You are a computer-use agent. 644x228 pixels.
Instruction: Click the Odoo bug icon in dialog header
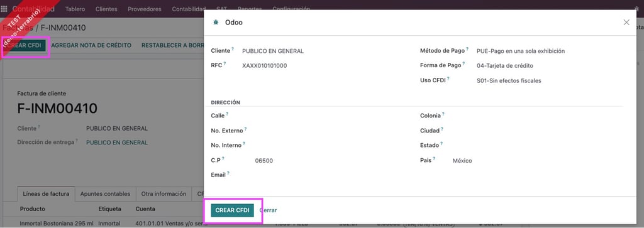[216, 23]
